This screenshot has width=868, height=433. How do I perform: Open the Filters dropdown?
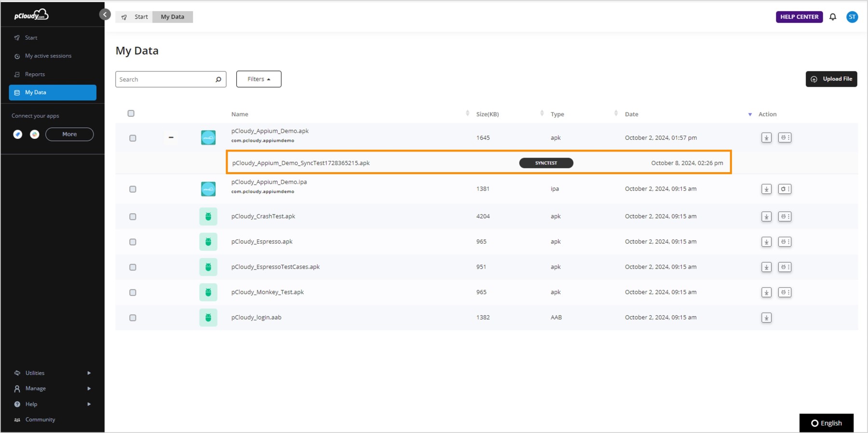click(x=259, y=79)
